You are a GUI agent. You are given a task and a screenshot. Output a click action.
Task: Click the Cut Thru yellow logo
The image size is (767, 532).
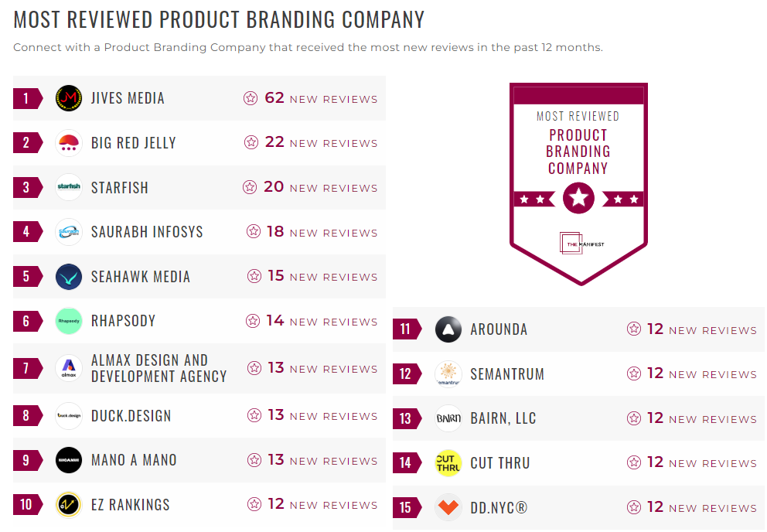click(448, 463)
